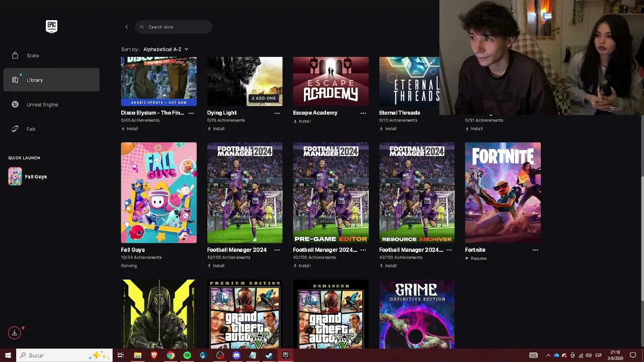
Task: Open Fab from the sidebar
Action: (51, 129)
